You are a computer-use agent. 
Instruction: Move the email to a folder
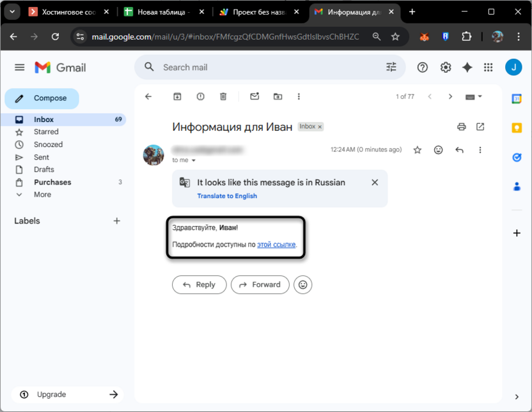click(x=278, y=96)
